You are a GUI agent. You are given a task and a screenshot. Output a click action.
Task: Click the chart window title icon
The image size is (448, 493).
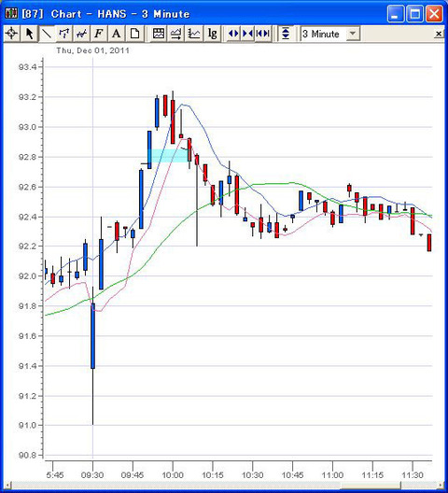[11, 14]
